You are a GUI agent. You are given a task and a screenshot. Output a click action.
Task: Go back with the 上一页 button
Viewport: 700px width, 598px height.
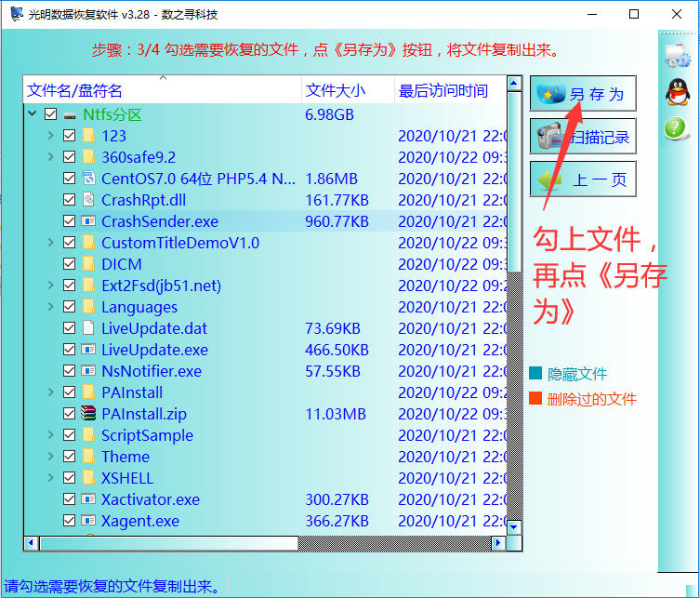click(583, 179)
